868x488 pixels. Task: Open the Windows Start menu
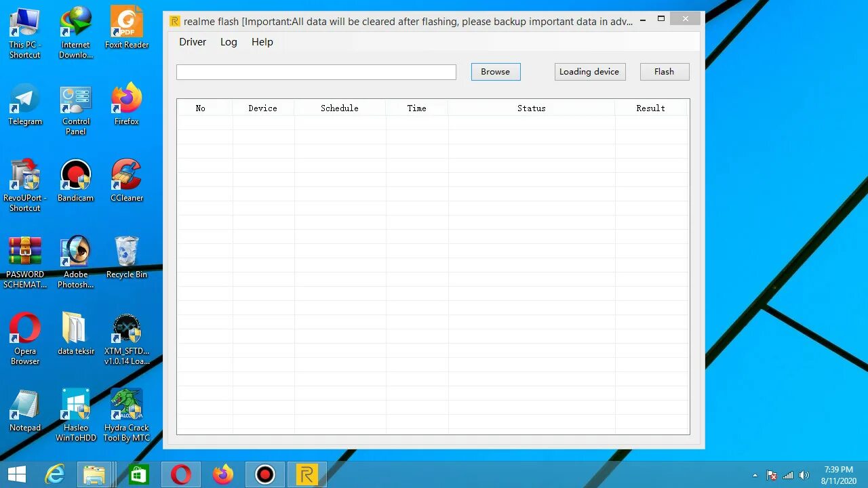17,474
